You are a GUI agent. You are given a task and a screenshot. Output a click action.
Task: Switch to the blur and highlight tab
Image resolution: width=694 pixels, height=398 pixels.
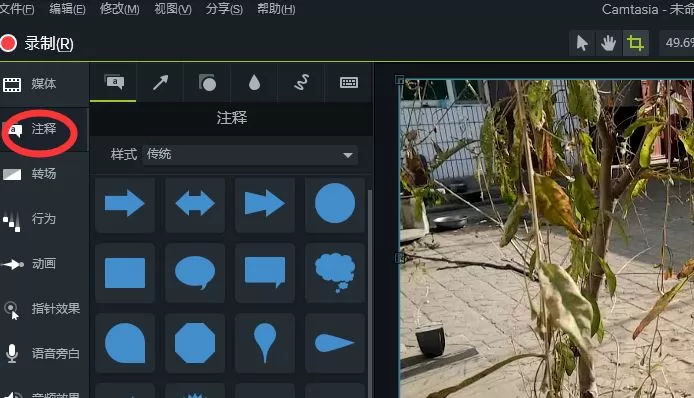click(254, 82)
